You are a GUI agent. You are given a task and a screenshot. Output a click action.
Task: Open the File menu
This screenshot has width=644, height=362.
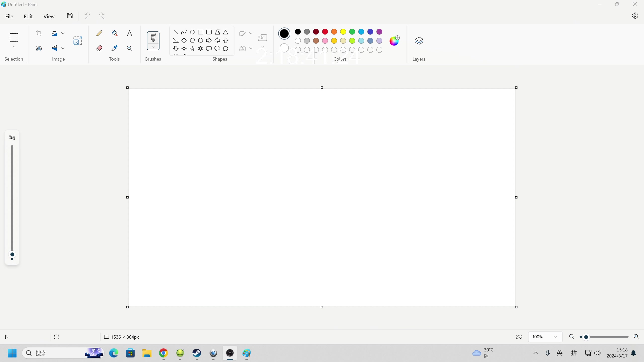[x=9, y=16]
